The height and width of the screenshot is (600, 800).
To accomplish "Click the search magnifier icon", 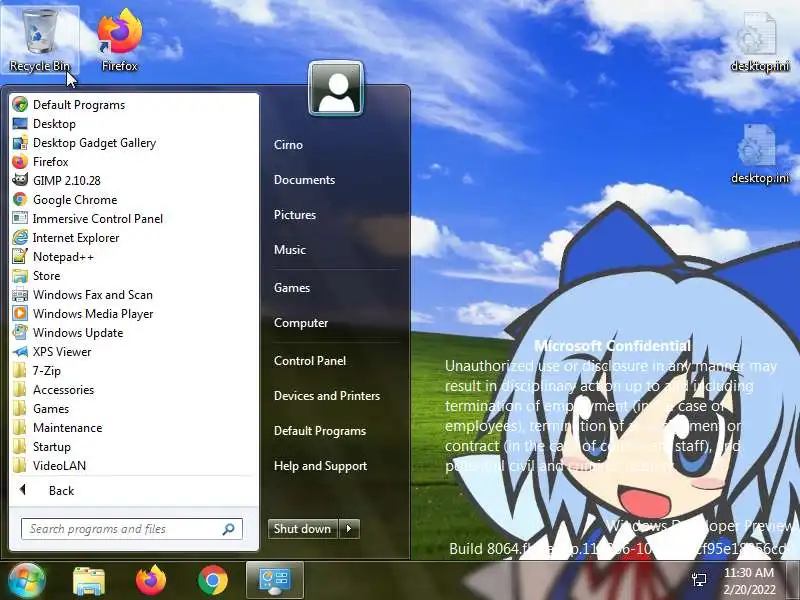I will click(229, 529).
